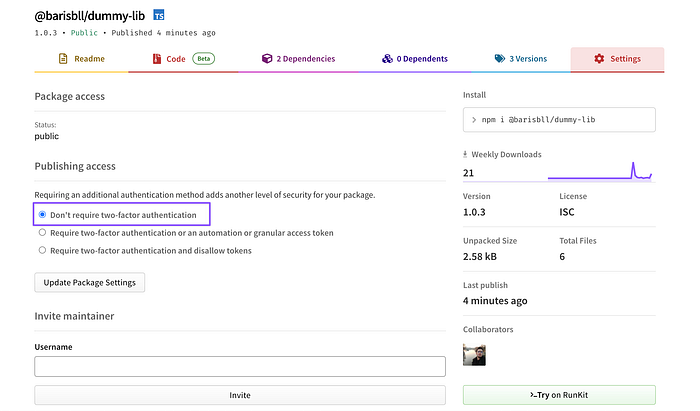Click the Invite button
The width and height of the screenshot is (700, 411).
240,395
